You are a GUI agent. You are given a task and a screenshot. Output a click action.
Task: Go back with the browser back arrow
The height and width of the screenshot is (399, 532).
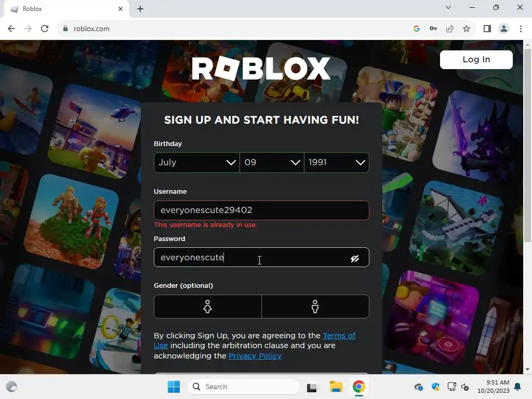[11, 29]
